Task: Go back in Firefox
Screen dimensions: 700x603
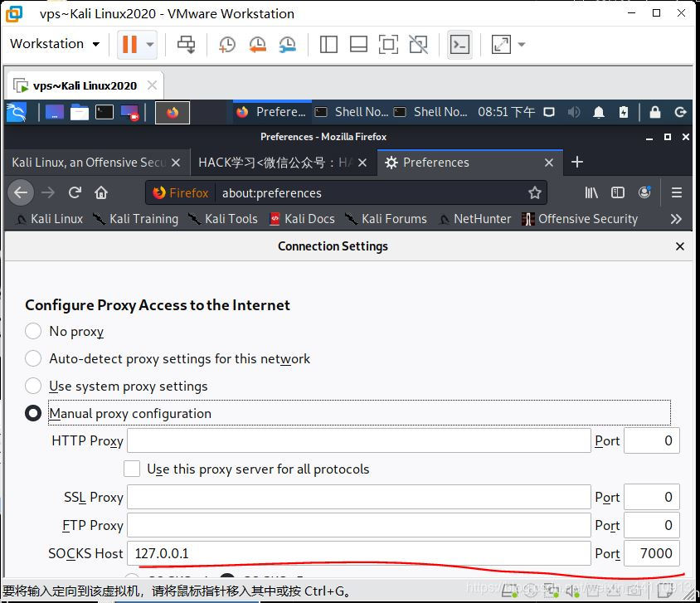Action: [x=21, y=192]
